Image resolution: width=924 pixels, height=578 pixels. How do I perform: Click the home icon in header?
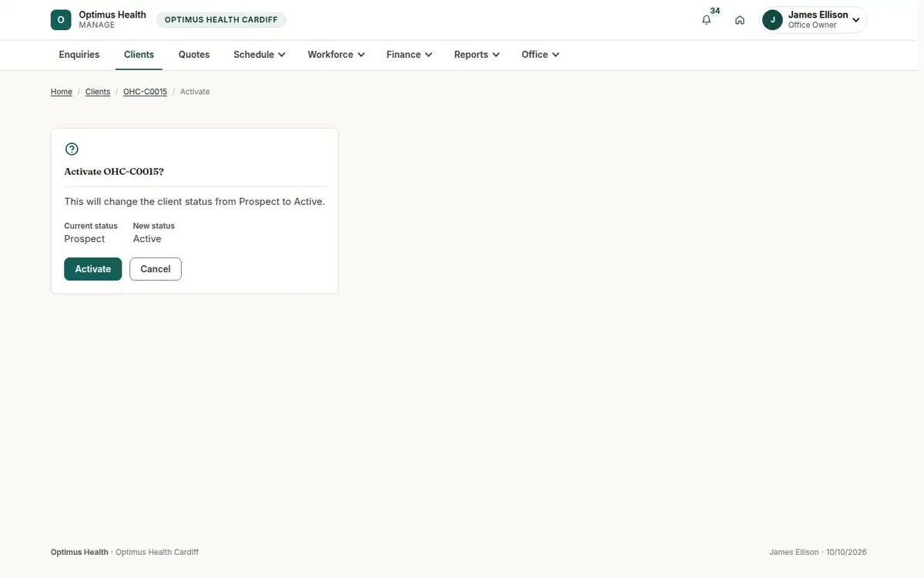[x=740, y=20]
